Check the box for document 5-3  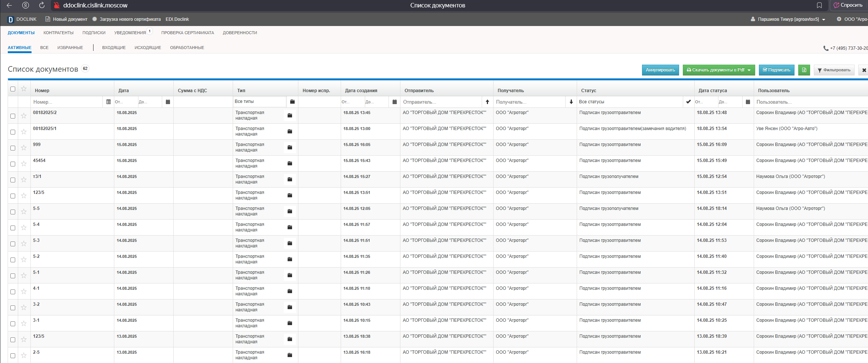pyautogui.click(x=13, y=244)
